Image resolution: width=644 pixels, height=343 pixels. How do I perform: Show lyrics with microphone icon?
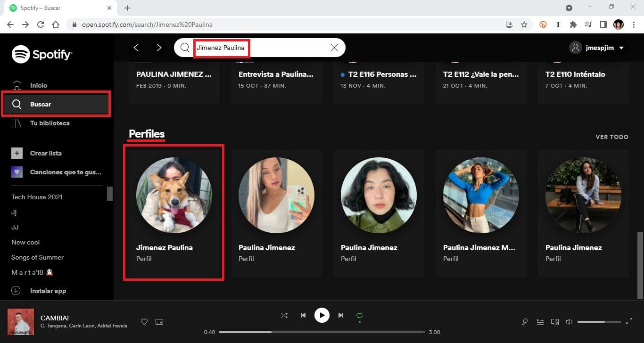pyautogui.click(x=525, y=322)
